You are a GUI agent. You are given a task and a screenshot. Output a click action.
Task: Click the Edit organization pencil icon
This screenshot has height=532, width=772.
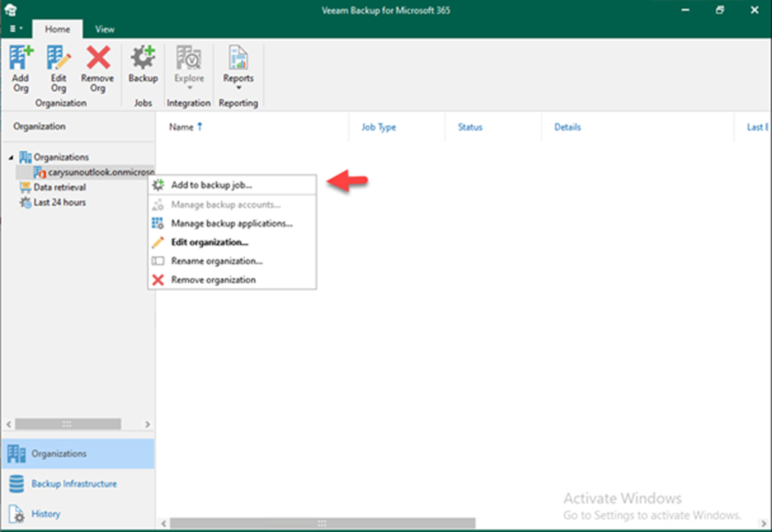click(x=158, y=242)
